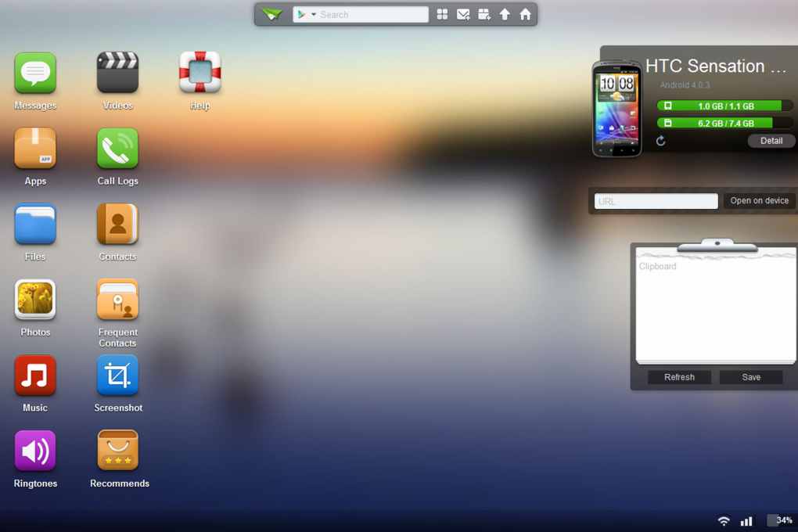Click the install app toolbar icon
The image size is (798, 532).
tap(484, 14)
